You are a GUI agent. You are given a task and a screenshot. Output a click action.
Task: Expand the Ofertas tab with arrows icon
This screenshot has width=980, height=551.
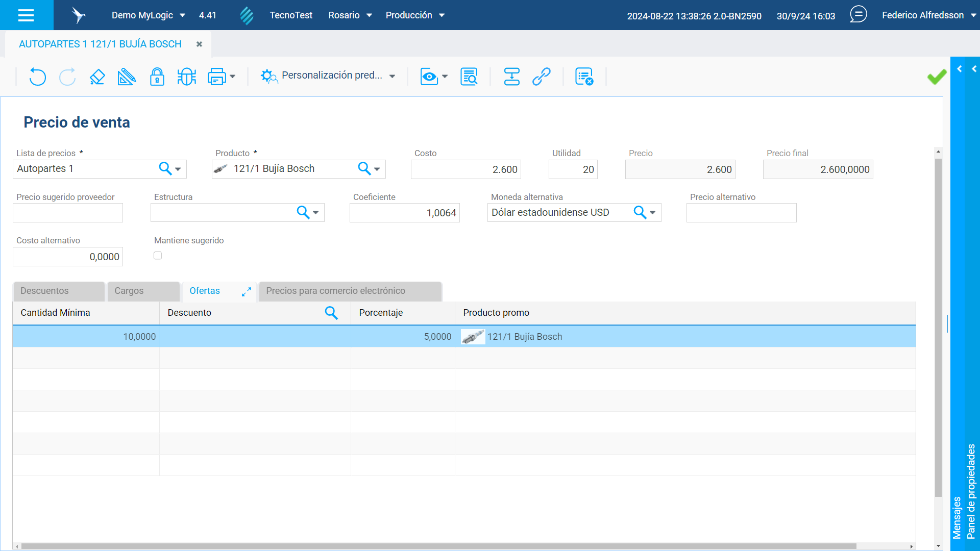pos(247,291)
